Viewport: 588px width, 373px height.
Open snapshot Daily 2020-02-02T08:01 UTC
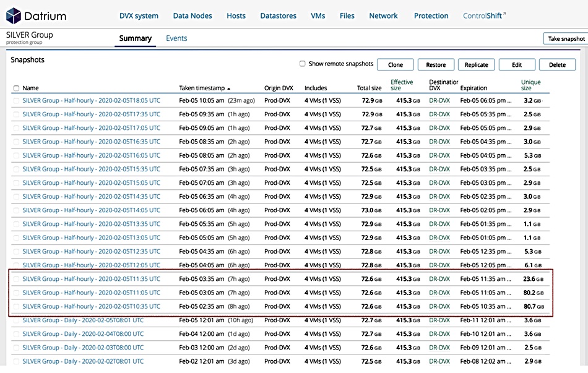pos(83,361)
